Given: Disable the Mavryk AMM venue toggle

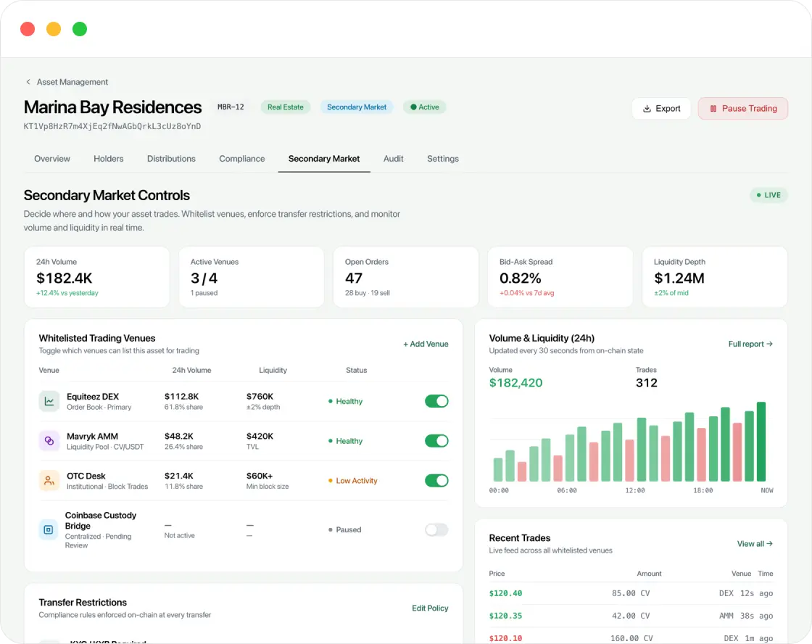Looking at the screenshot, I should [x=436, y=441].
